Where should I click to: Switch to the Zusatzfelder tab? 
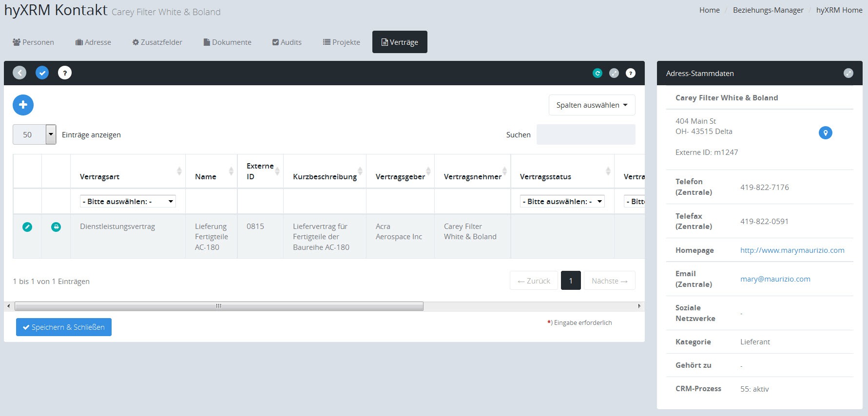(157, 42)
